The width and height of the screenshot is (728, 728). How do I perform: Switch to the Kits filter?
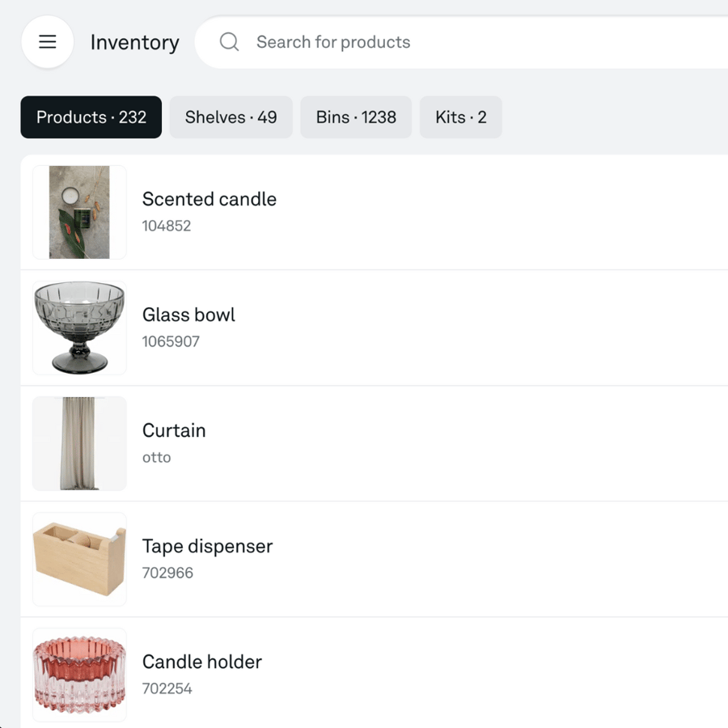[x=460, y=117]
